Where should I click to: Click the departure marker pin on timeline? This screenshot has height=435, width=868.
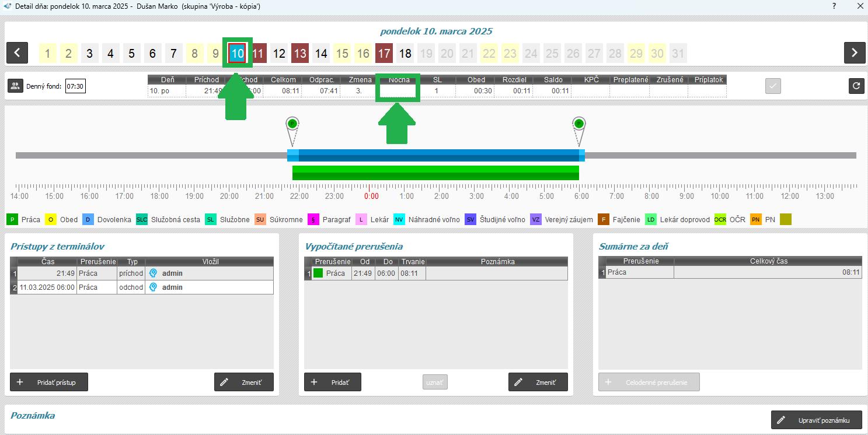(x=578, y=124)
